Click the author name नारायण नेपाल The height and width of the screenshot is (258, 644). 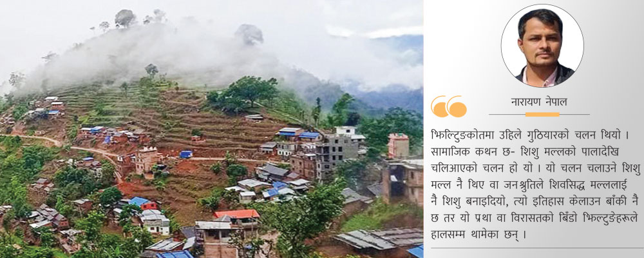(539, 102)
